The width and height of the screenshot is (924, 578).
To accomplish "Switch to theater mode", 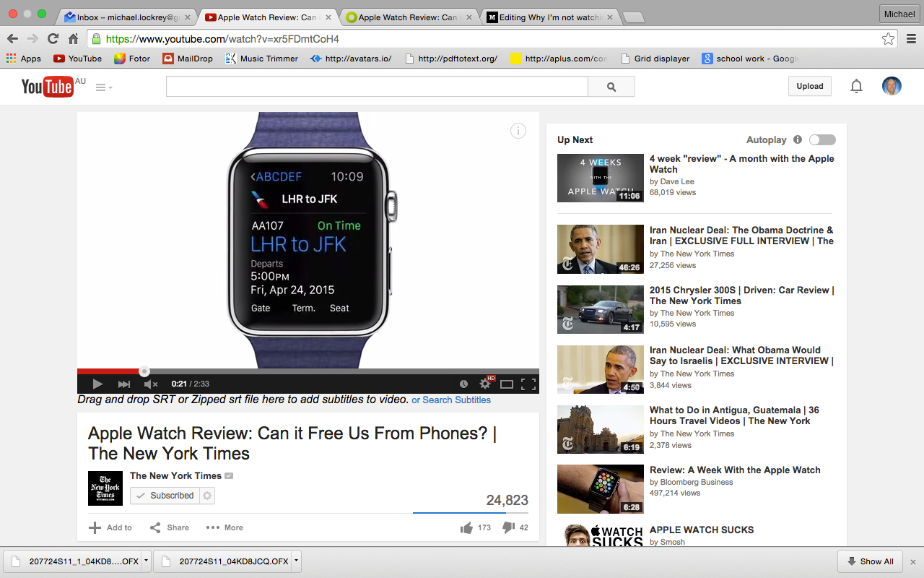I will click(507, 384).
